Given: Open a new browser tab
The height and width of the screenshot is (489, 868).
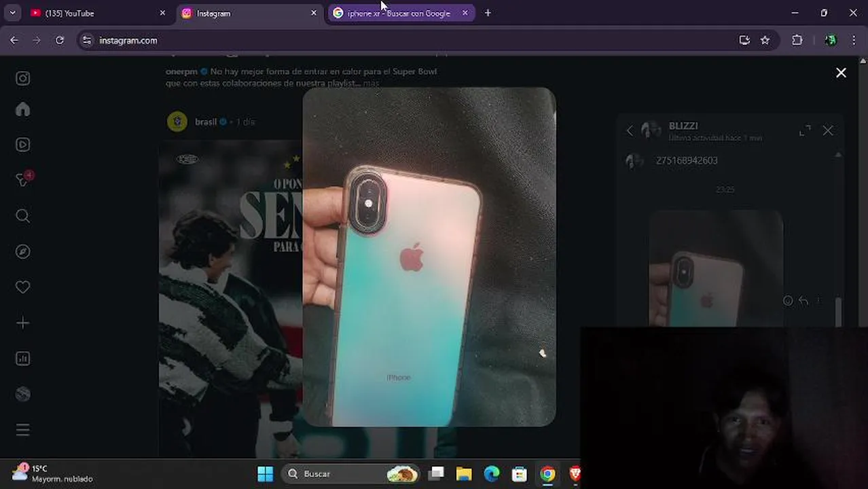Looking at the screenshot, I should (488, 13).
